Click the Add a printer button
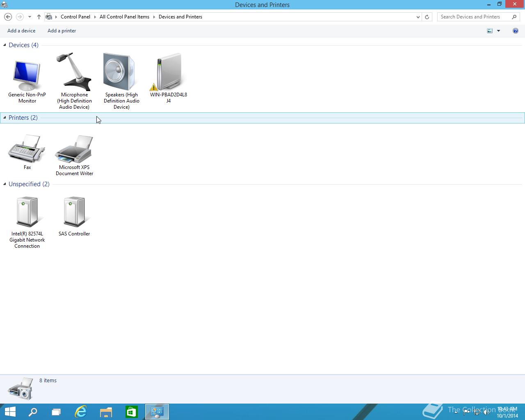The image size is (525, 420). [62, 31]
